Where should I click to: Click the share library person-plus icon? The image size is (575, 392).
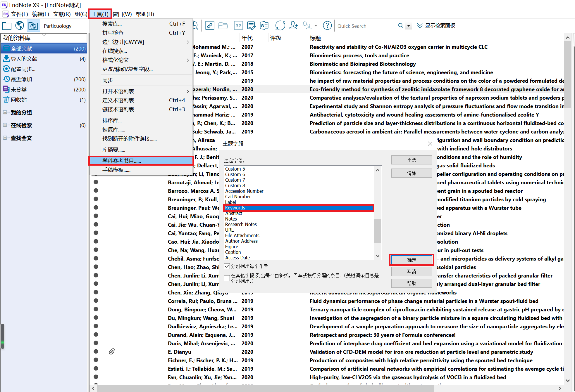293,26
